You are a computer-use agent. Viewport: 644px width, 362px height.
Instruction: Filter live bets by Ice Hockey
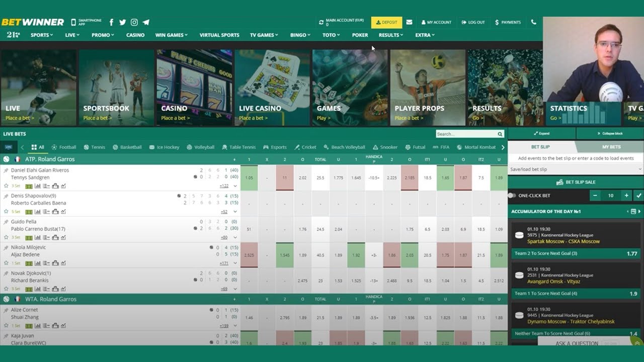coord(164,147)
